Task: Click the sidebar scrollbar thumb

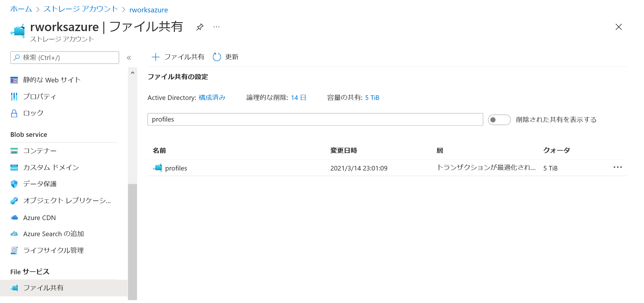Action: coord(132,241)
